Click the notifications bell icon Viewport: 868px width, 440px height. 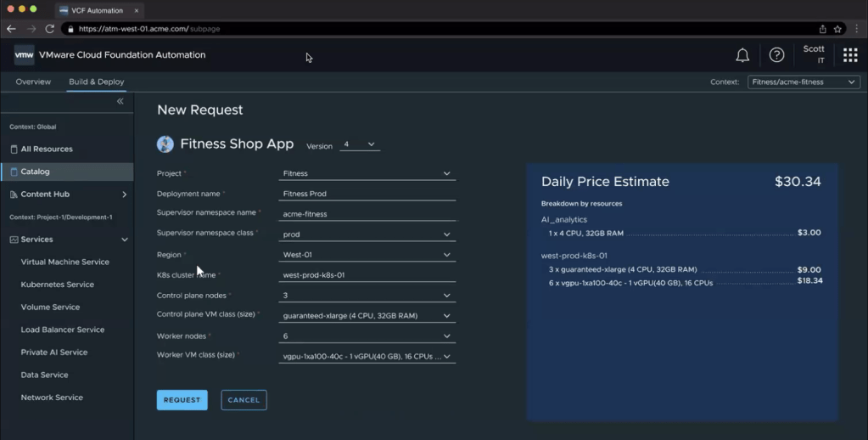pos(742,55)
